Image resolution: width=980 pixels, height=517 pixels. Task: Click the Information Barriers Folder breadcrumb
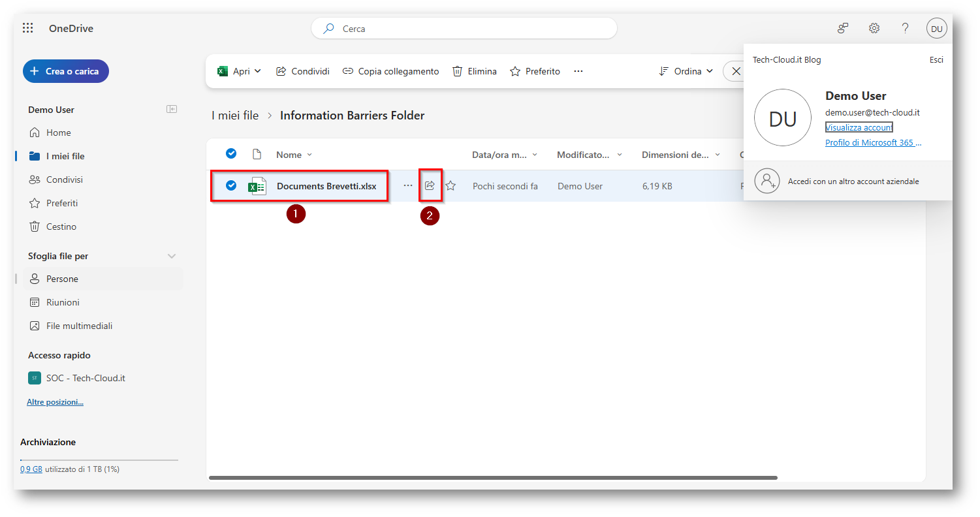click(x=353, y=116)
